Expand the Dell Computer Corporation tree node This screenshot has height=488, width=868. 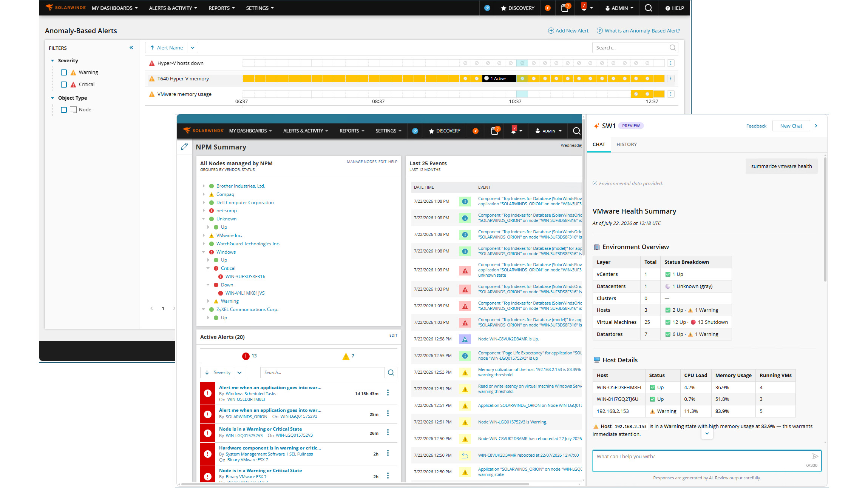click(x=204, y=203)
